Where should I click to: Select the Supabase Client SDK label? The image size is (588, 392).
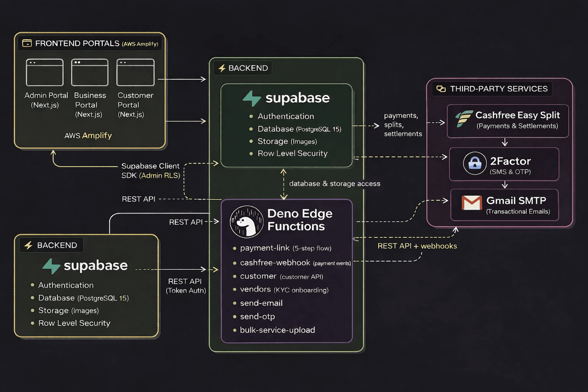point(150,171)
